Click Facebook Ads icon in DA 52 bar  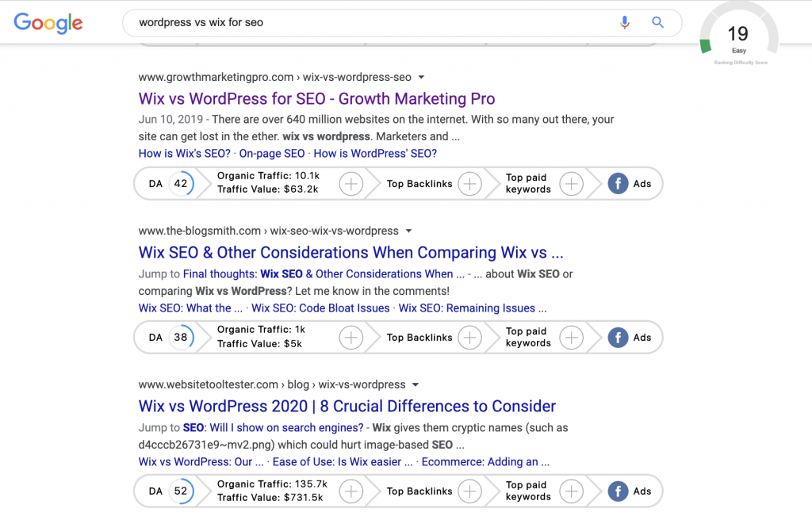click(618, 491)
